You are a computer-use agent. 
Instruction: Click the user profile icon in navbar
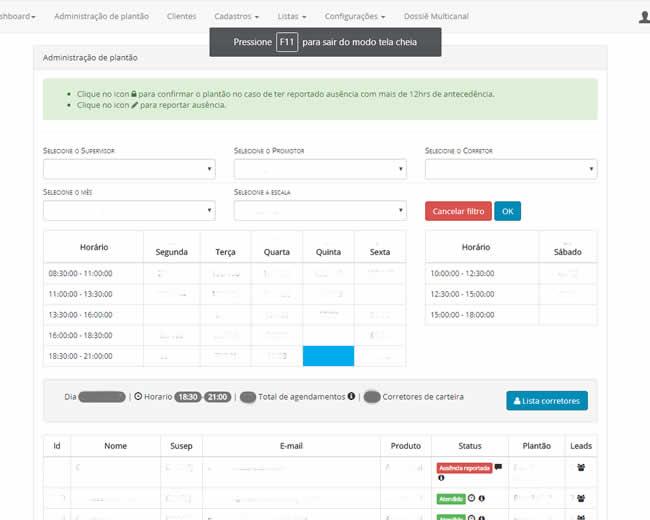pyautogui.click(x=644, y=17)
